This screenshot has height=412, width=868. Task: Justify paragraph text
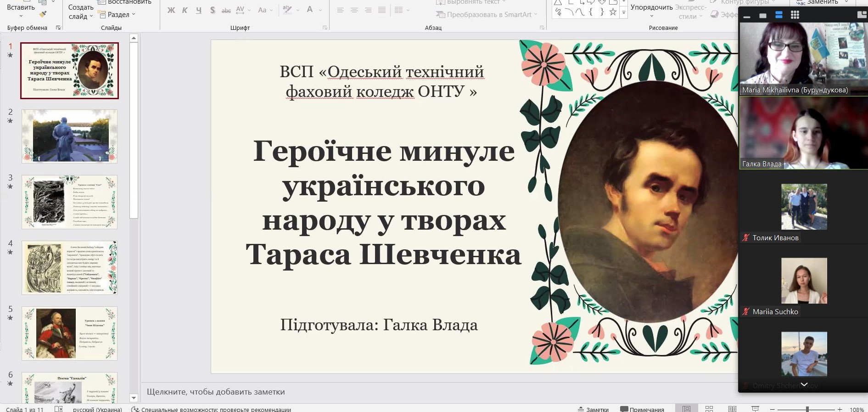382,10
